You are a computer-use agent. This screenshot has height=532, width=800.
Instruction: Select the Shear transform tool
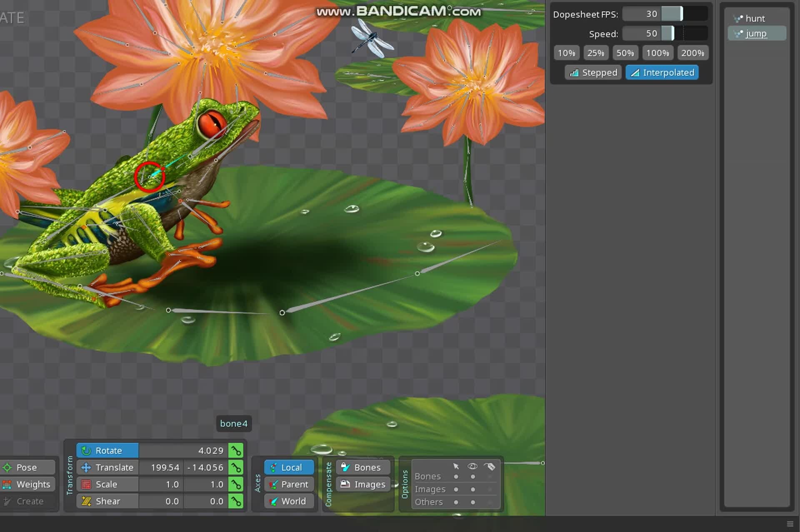coord(107,501)
